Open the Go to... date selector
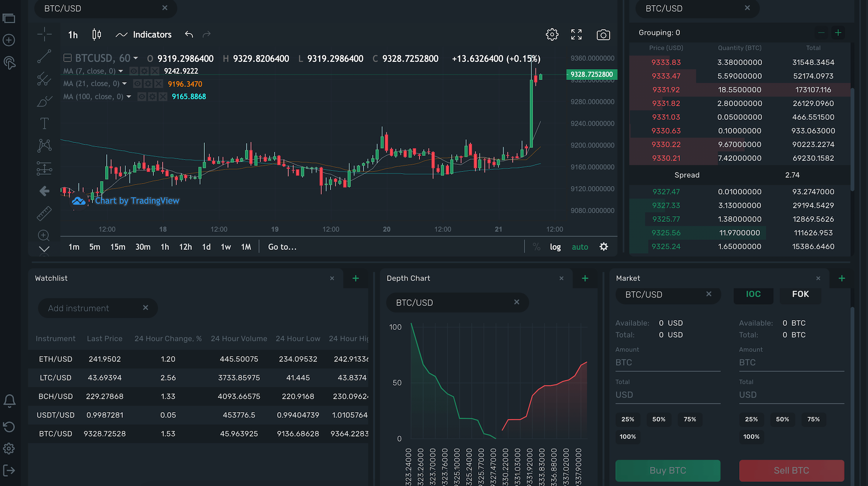Image resolution: width=868 pixels, height=486 pixels. pyautogui.click(x=282, y=246)
